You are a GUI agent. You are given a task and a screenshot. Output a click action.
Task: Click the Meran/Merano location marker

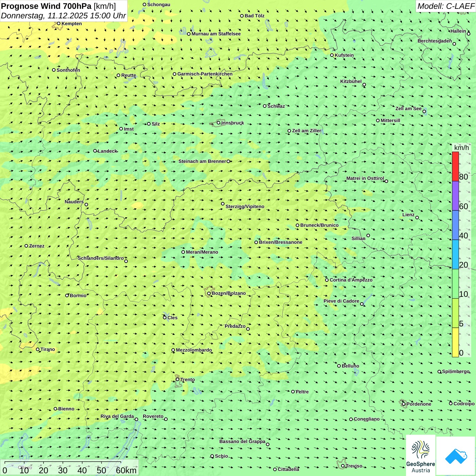(183, 252)
